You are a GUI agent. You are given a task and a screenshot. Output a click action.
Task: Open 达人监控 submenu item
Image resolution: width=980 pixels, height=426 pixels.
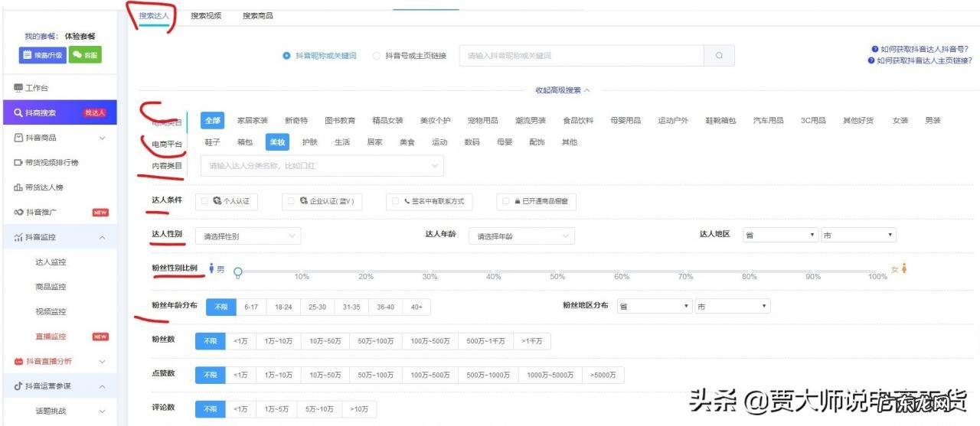click(51, 262)
